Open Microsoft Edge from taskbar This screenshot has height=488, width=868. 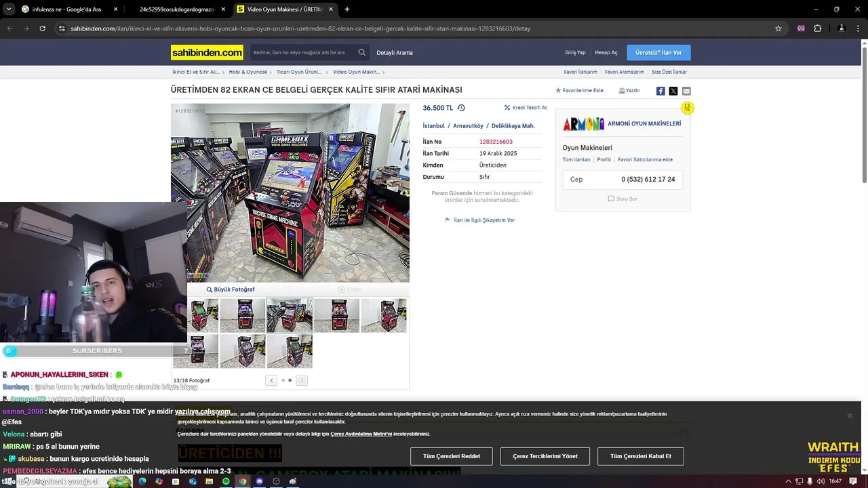coord(142,481)
